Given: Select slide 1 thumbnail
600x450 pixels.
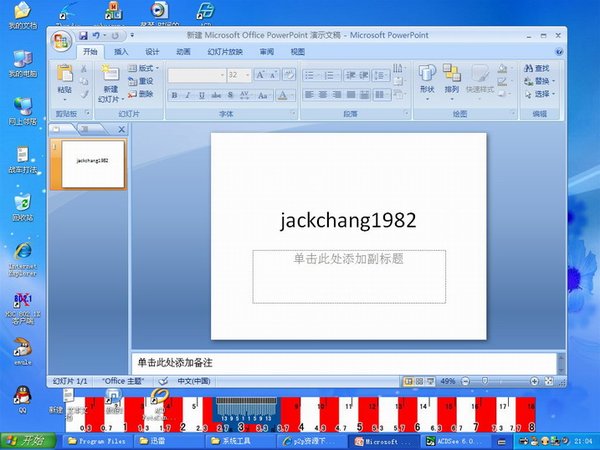Looking at the screenshot, I should point(93,164).
